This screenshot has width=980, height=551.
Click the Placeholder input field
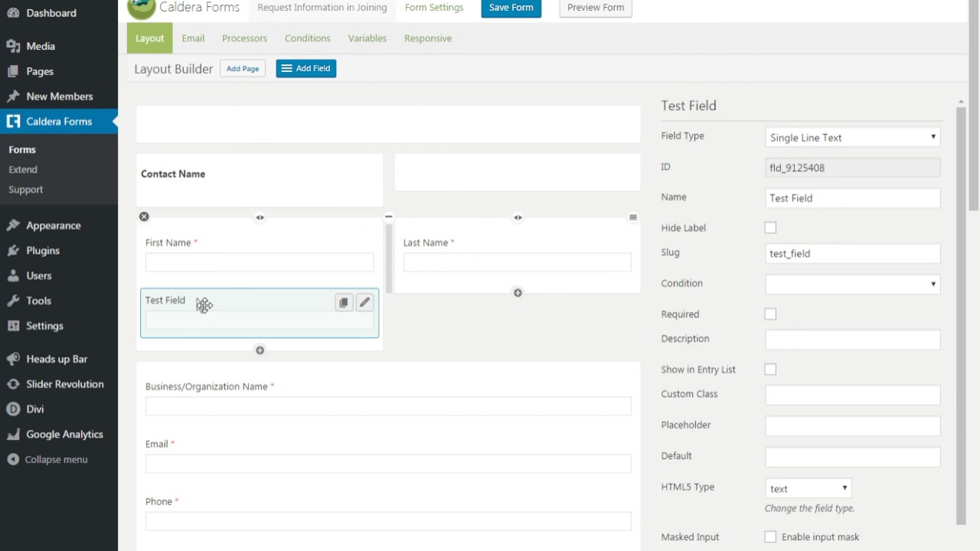click(x=852, y=425)
